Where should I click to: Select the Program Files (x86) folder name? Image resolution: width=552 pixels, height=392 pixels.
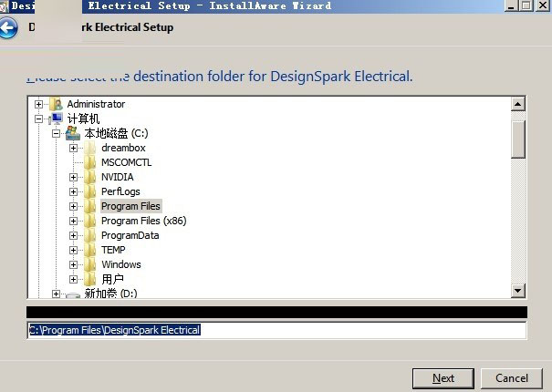coord(143,221)
